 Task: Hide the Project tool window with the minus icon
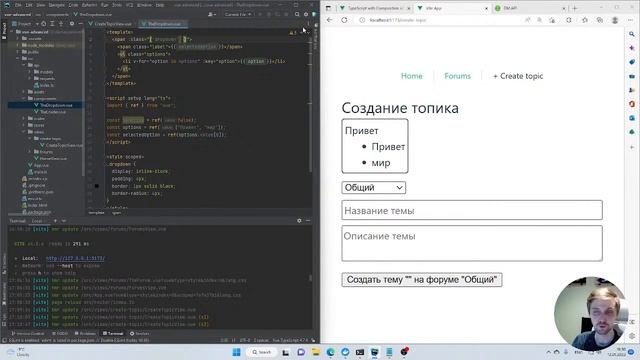click(80, 24)
